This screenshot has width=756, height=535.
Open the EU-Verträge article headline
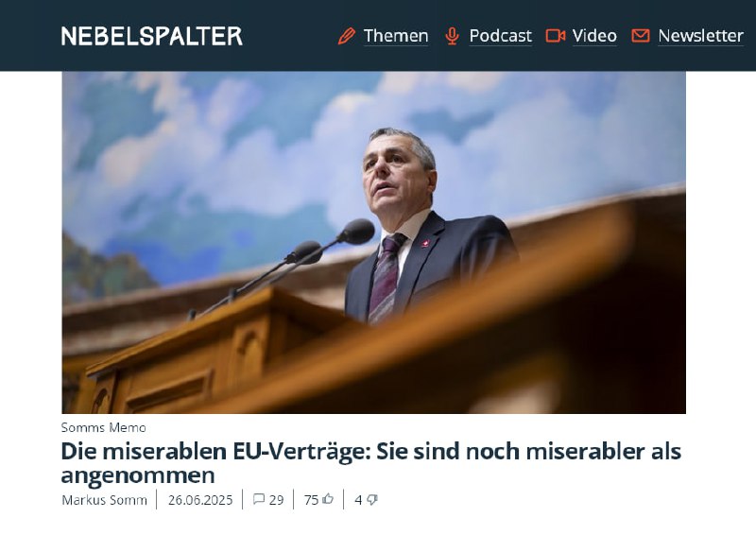(x=370, y=463)
